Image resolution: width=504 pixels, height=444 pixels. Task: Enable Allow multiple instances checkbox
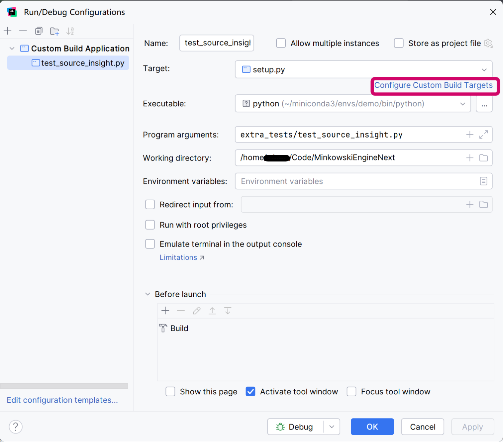pos(281,43)
